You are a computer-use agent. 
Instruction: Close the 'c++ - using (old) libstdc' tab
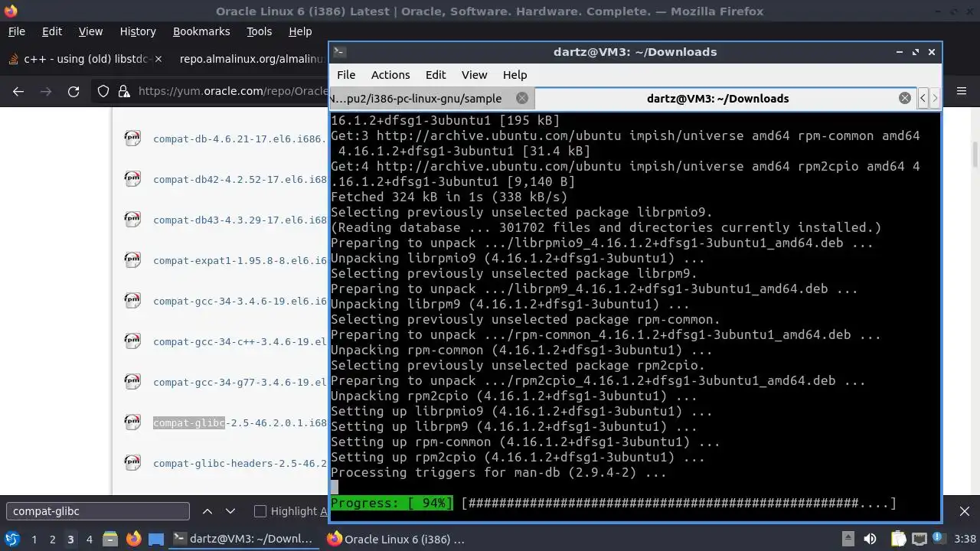pyautogui.click(x=158, y=58)
